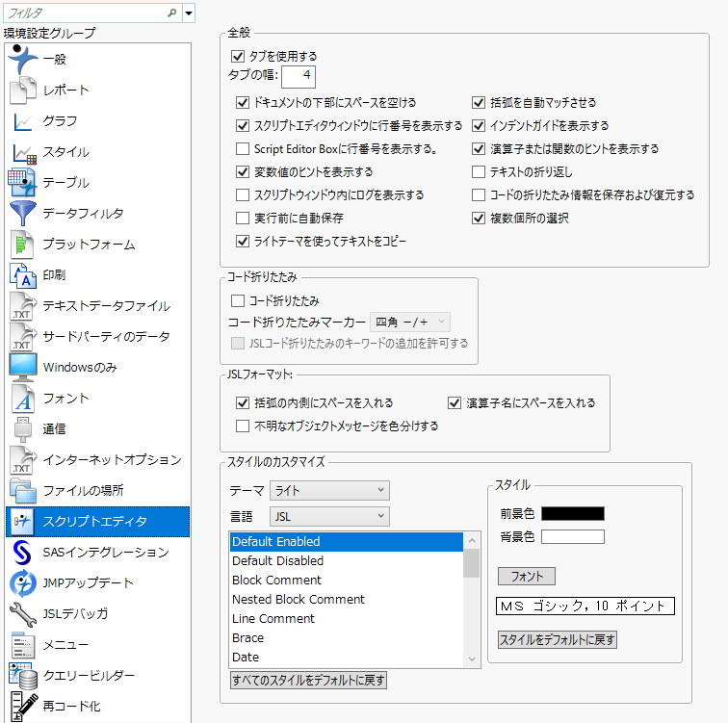The image size is (728, 723).
Task: Toggle インデントガイドを表示する checkbox
Action: (479, 126)
